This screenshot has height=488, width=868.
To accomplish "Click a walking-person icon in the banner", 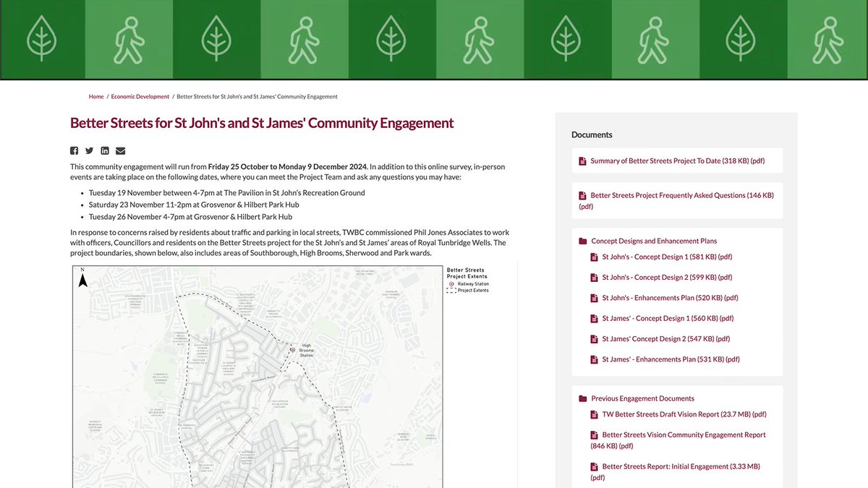I will coord(129,39).
